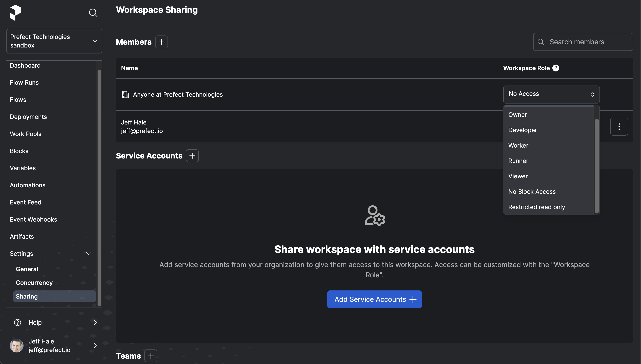This screenshot has width=641, height=364.
Task: Open Work Pools page
Action: [x=25, y=134]
